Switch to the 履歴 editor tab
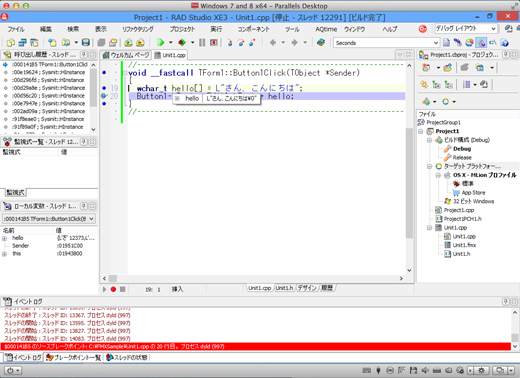Image resolution: width=520 pixels, height=378 pixels. pyautogui.click(x=327, y=288)
